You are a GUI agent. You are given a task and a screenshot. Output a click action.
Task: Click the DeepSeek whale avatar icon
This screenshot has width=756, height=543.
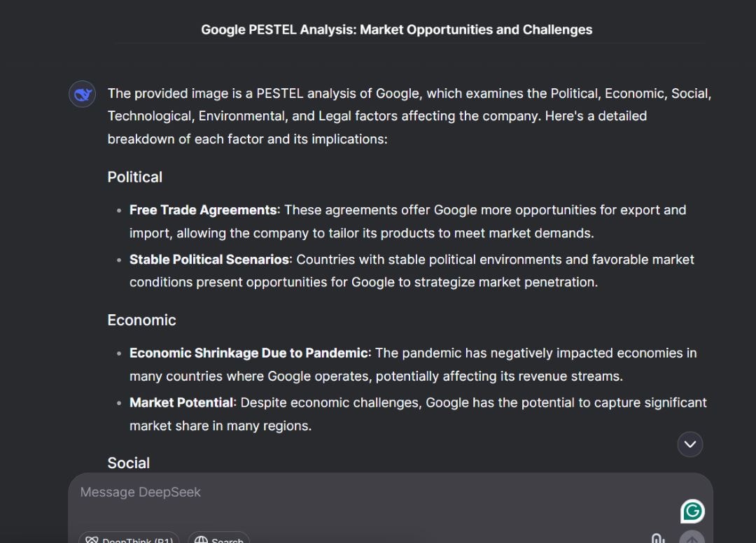click(82, 94)
